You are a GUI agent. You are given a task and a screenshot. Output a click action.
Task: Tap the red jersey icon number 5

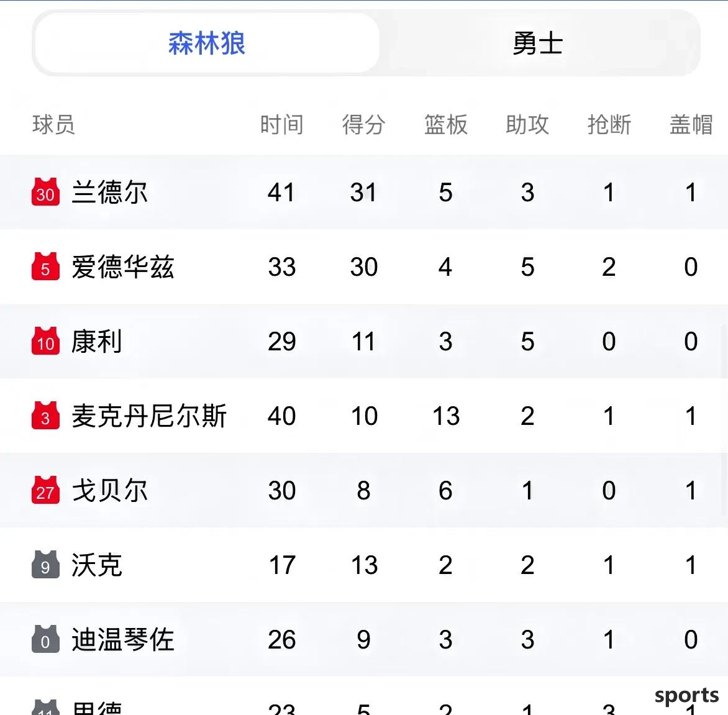[x=45, y=266]
